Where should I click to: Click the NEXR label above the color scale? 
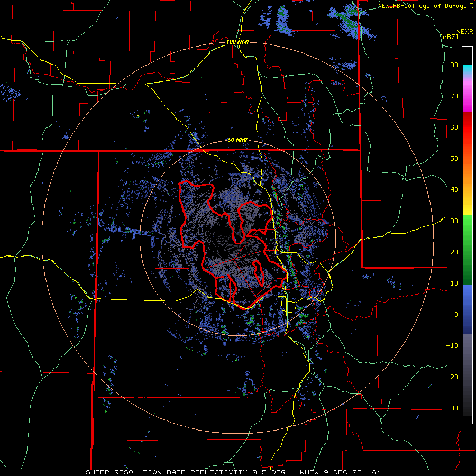[x=464, y=32]
